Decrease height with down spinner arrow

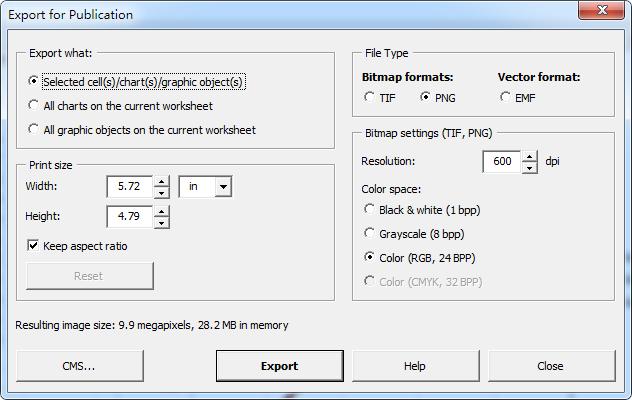(162, 222)
